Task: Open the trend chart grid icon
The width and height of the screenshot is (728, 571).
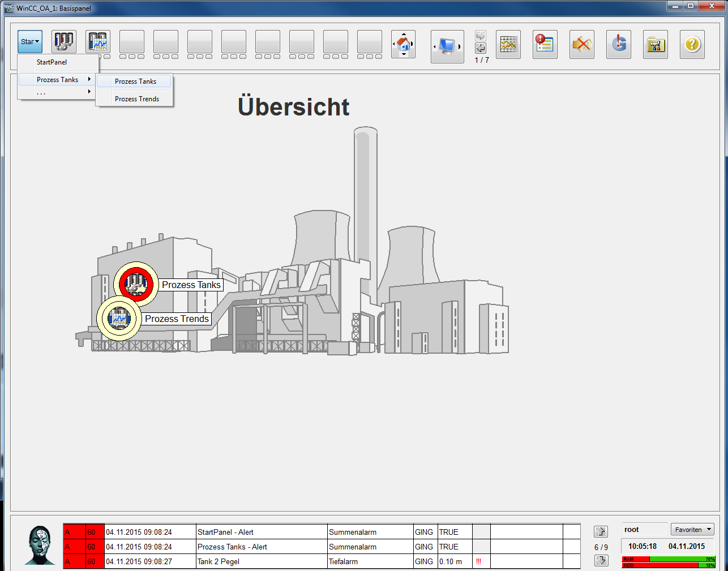Action: point(508,44)
